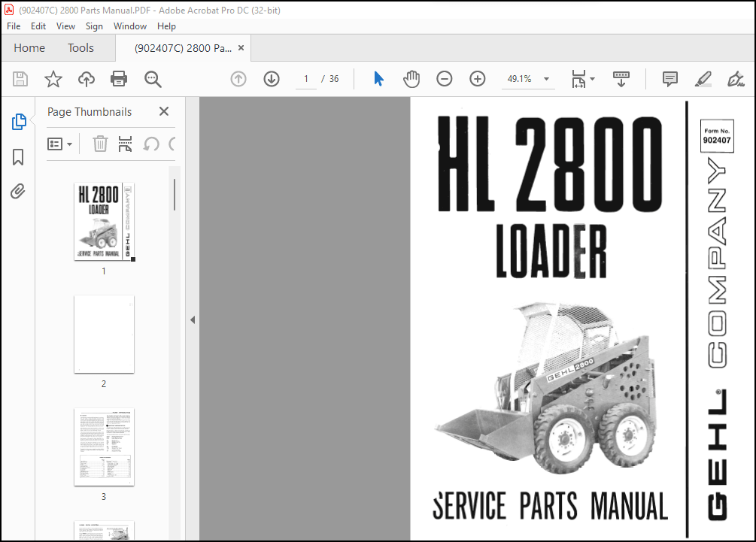Select the Highlight text tool
The height and width of the screenshot is (542, 756).
coord(702,78)
